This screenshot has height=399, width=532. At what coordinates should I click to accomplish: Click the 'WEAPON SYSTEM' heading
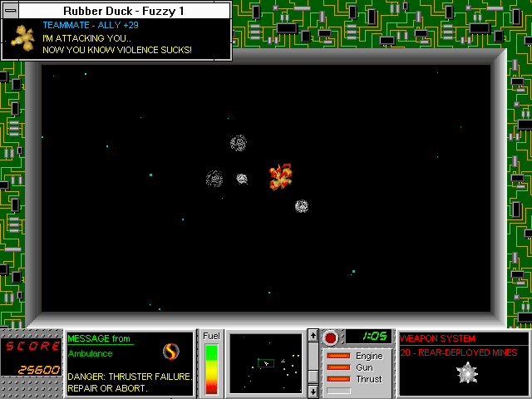[x=437, y=338]
